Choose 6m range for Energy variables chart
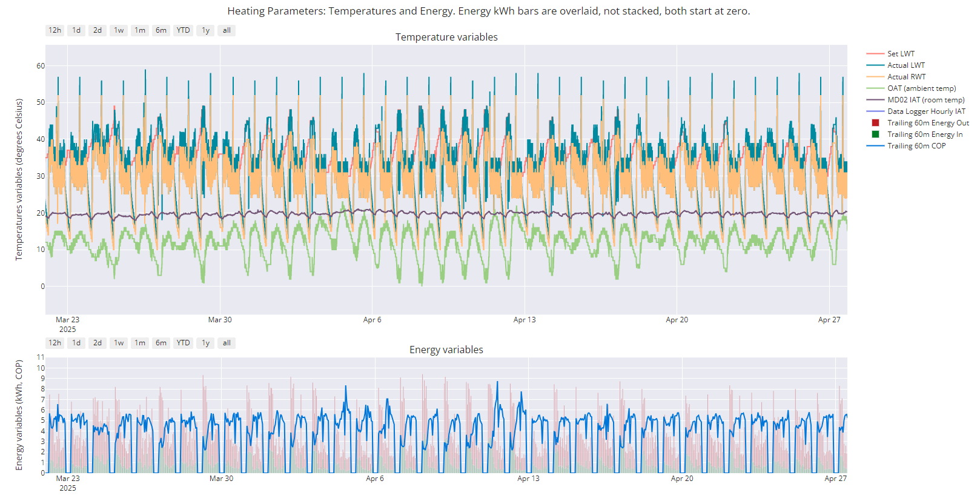Image resolution: width=980 pixels, height=501 pixels. pyautogui.click(x=161, y=343)
